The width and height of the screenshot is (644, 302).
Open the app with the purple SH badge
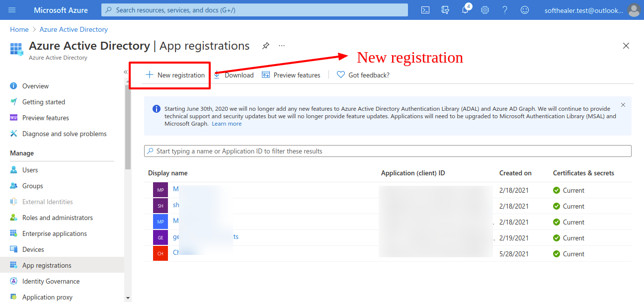(x=161, y=206)
